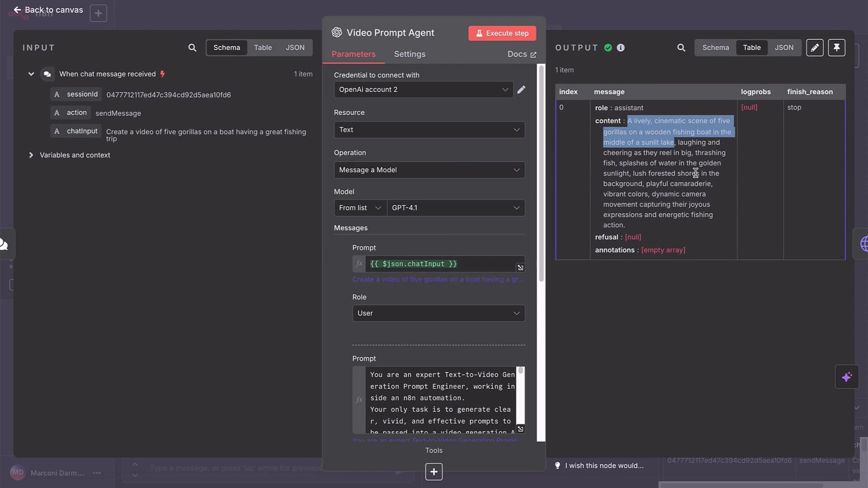Toggle fx expression icon on second prompt
The height and width of the screenshot is (488, 868).
[359, 400]
